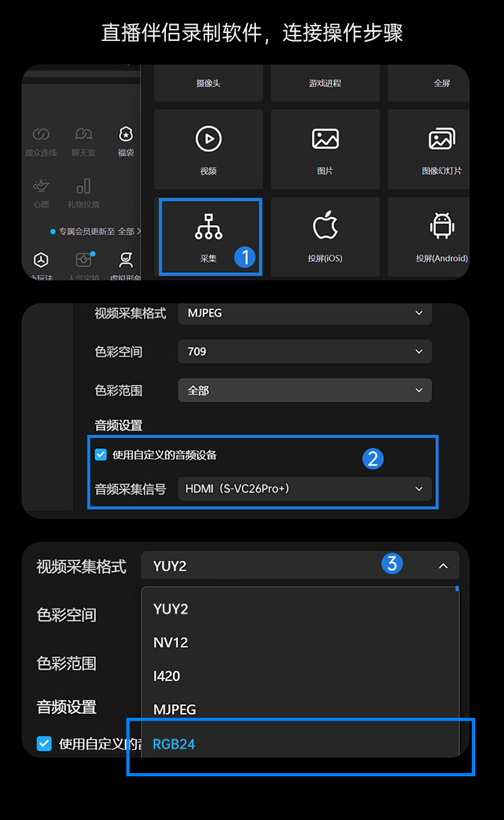Add a 视频 video source
This screenshot has width=504, height=820.
208,149
